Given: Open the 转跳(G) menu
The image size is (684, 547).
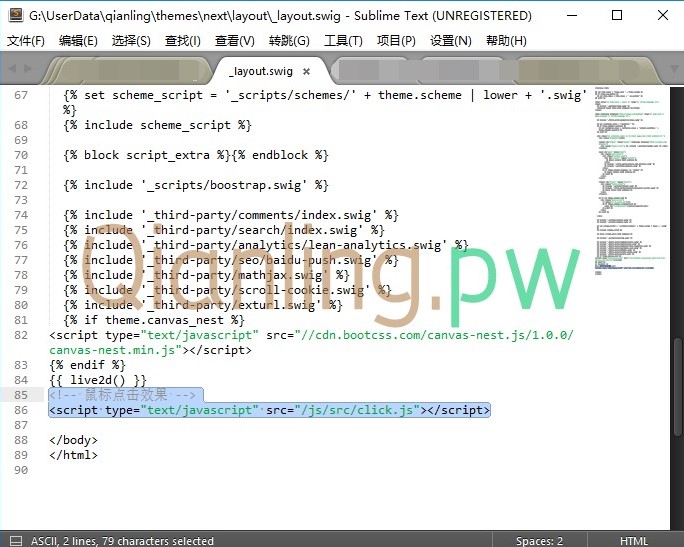Looking at the screenshot, I should [x=289, y=41].
